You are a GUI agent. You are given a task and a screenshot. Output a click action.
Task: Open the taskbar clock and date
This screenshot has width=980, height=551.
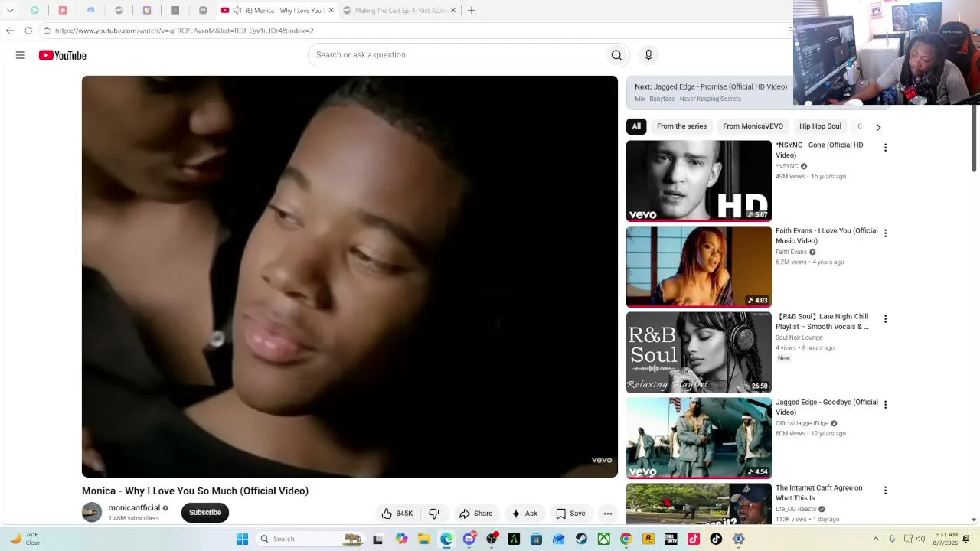point(946,540)
